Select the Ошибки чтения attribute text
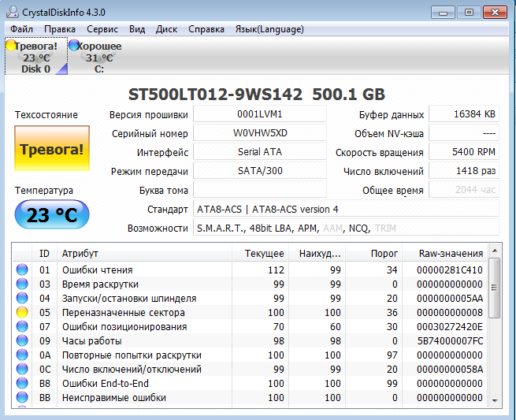 pos(98,270)
